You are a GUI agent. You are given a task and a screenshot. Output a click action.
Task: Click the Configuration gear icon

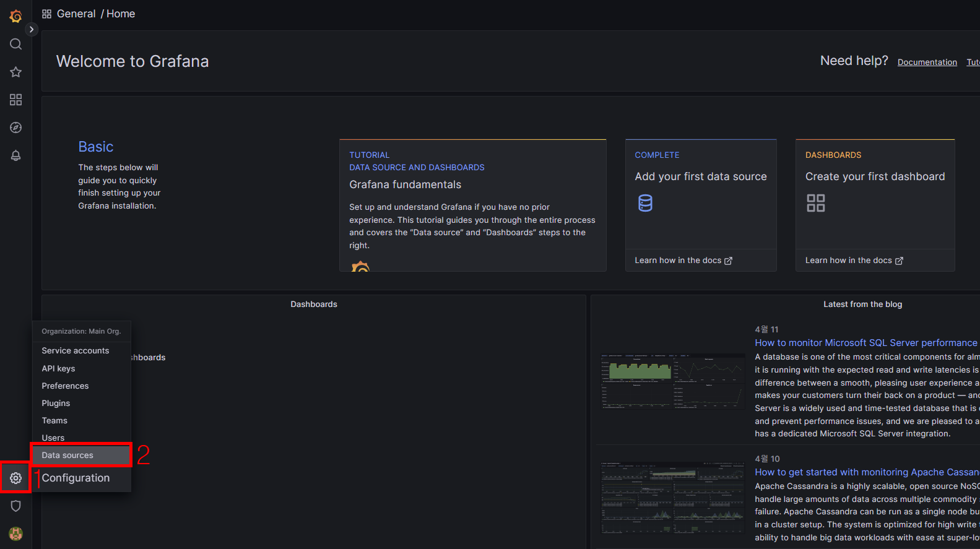[16, 478]
